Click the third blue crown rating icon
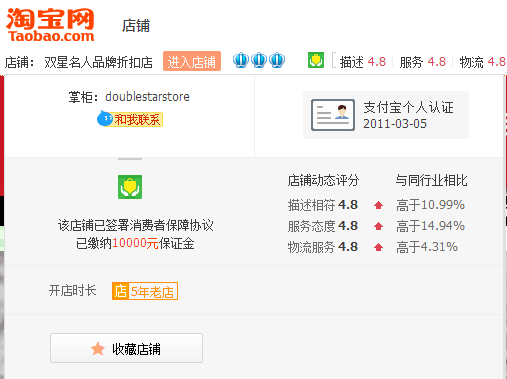The image size is (507, 379). [x=277, y=60]
